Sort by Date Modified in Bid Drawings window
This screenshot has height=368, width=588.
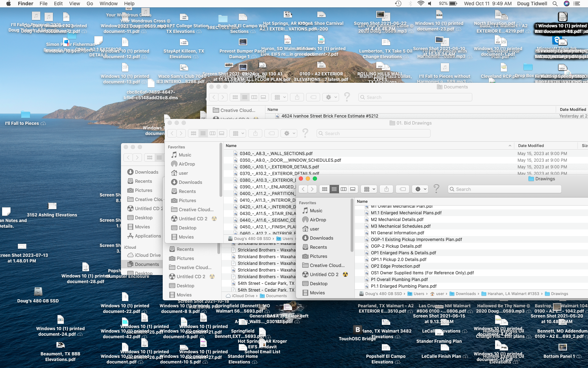(x=531, y=146)
